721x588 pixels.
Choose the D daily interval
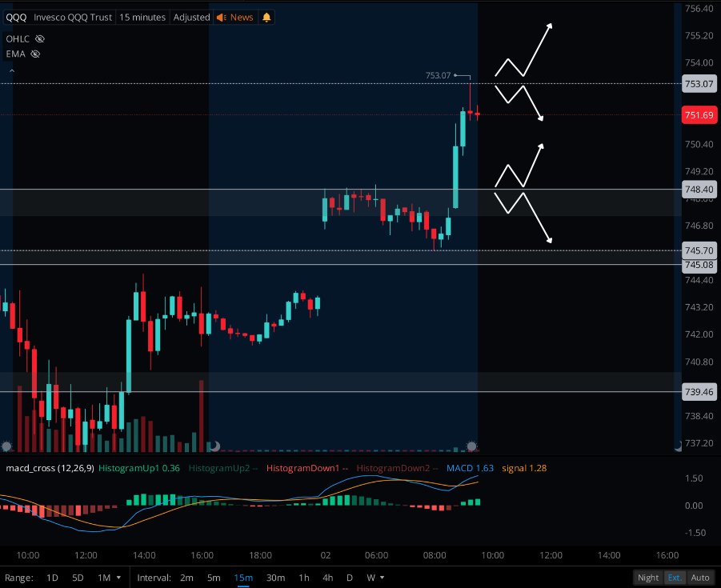tap(350, 578)
